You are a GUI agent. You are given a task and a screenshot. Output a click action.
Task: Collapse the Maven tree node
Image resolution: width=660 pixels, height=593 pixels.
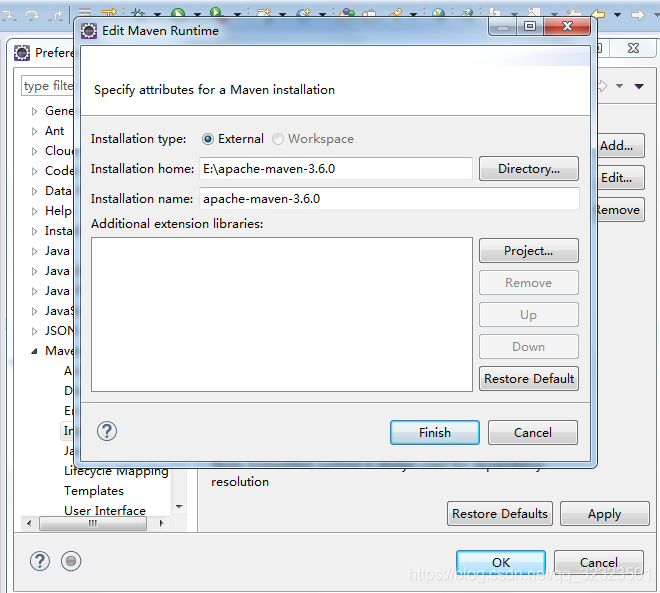click(x=35, y=351)
